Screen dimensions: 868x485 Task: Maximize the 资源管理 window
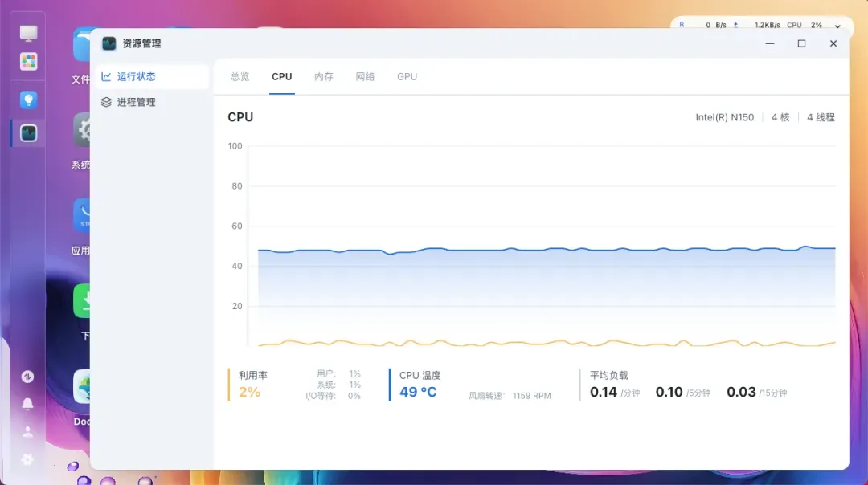(x=801, y=43)
